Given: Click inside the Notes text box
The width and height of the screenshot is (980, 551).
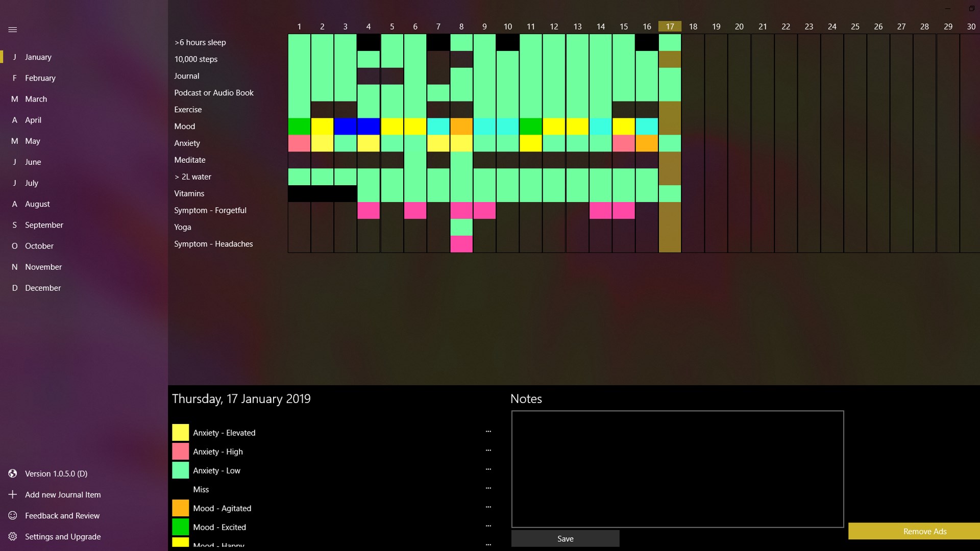Looking at the screenshot, I should [x=677, y=469].
